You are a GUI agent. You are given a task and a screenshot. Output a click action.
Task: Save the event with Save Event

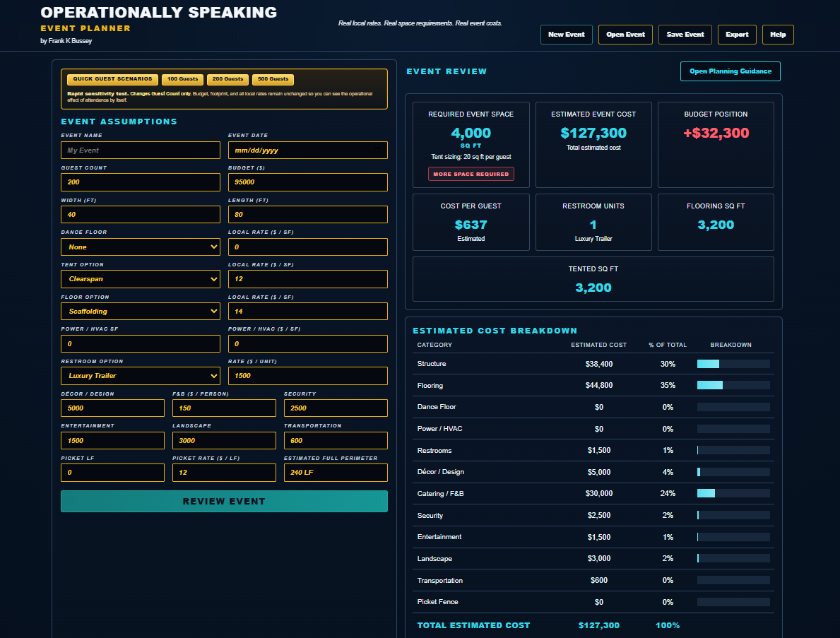point(685,35)
